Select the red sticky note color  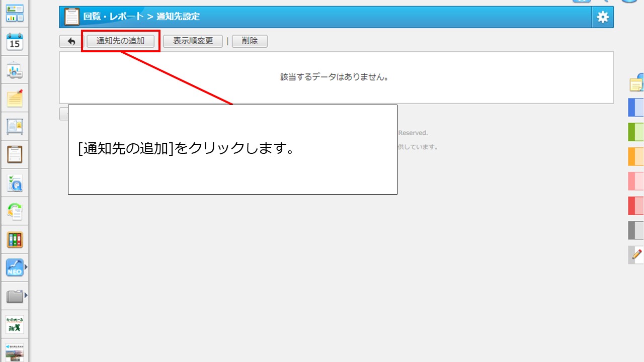[636, 206]
